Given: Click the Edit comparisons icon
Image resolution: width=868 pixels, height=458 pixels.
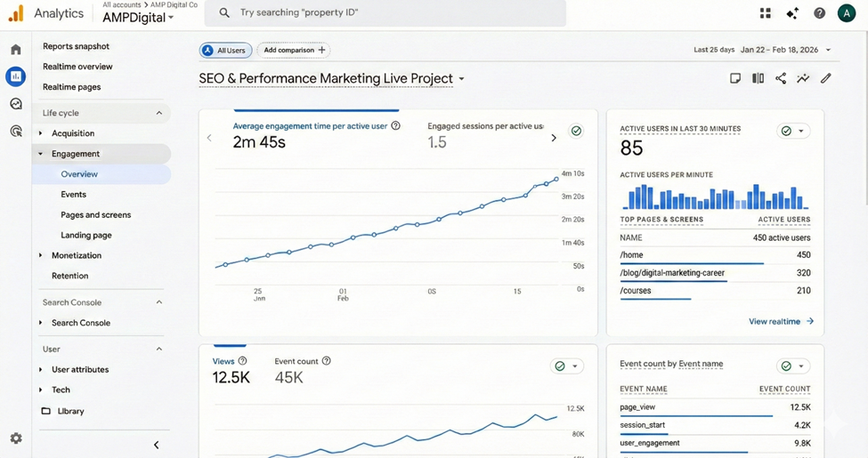Looking at the screenshot, I should 758,78.
